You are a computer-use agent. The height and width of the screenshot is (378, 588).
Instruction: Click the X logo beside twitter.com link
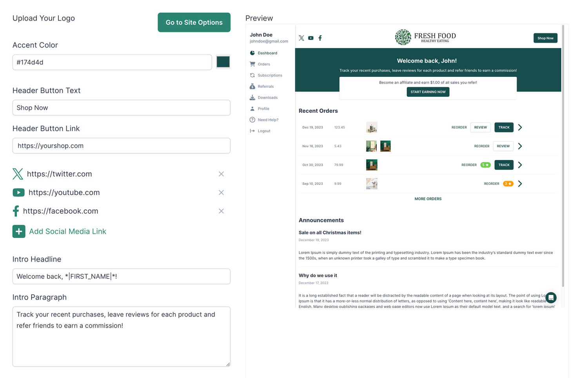[18, 174]
